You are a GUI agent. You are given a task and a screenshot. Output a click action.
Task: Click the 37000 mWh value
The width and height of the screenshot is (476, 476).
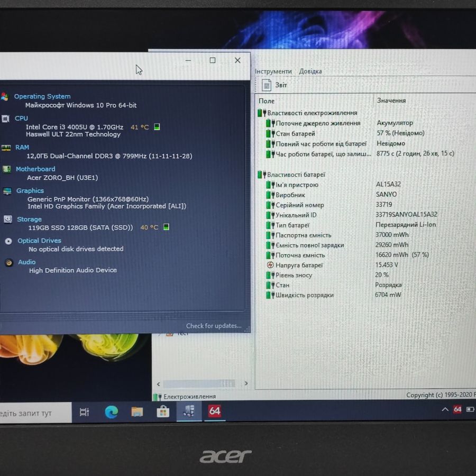(392, 235)
